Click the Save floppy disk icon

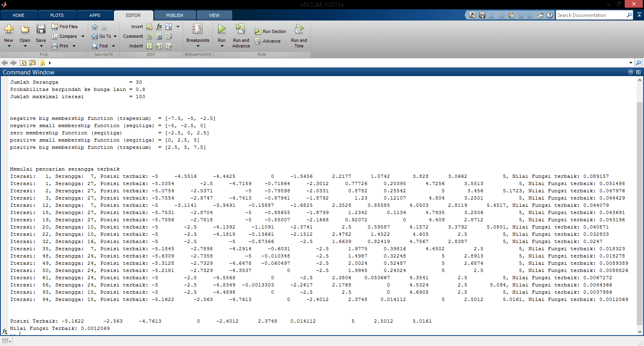tap(41, 29)
